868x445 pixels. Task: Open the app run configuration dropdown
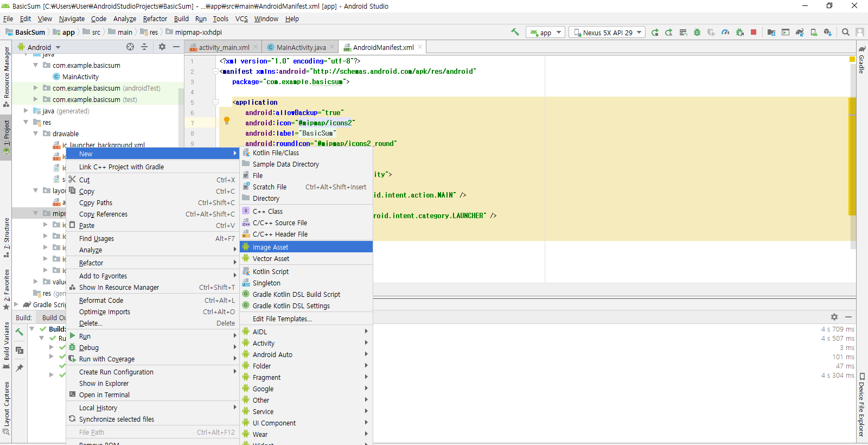[545, 33]
